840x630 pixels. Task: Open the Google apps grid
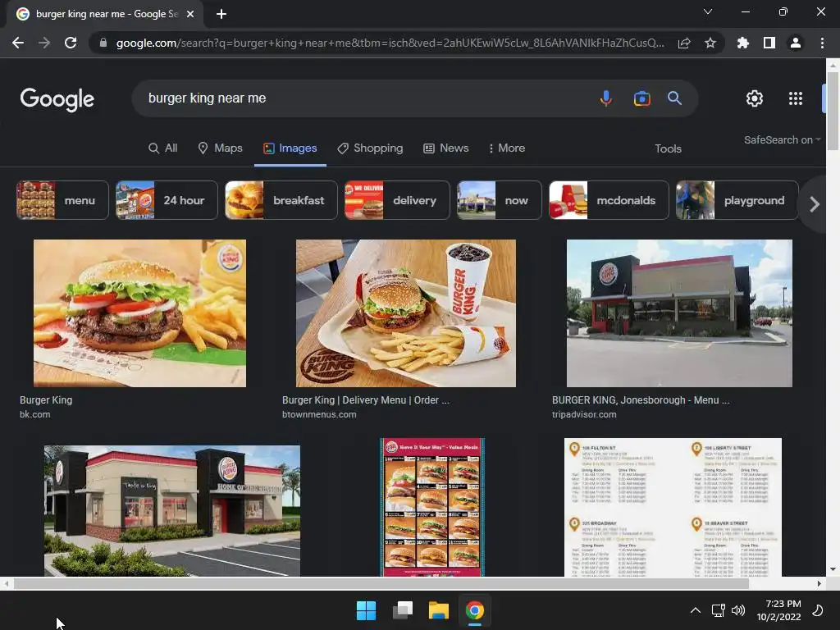tap(796, 98)
